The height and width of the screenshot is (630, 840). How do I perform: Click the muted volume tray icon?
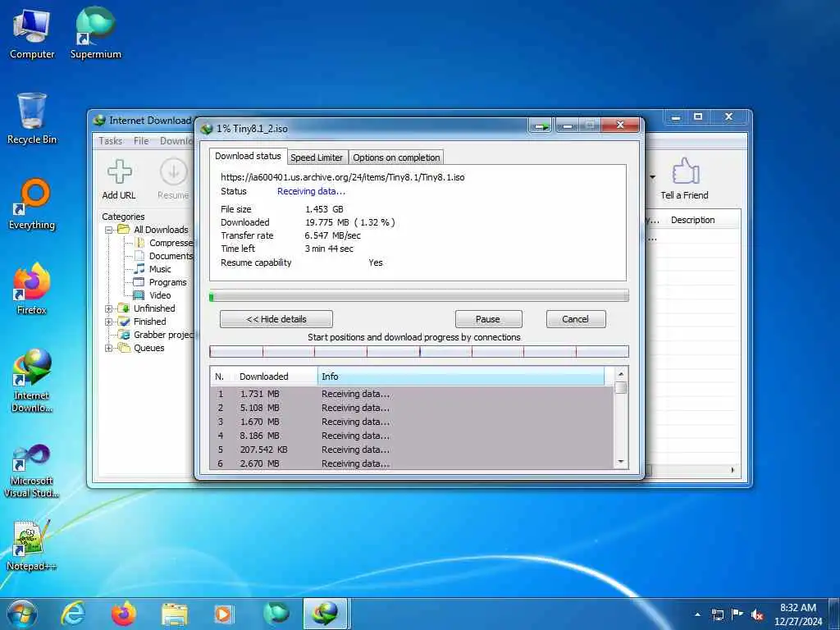pos(757,614)
